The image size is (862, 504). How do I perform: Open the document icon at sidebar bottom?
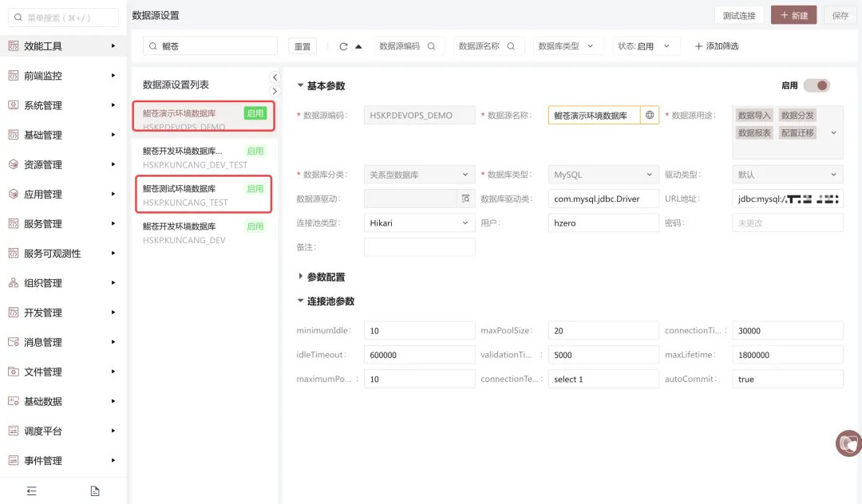pyautogui.click(x=94, y=490)
